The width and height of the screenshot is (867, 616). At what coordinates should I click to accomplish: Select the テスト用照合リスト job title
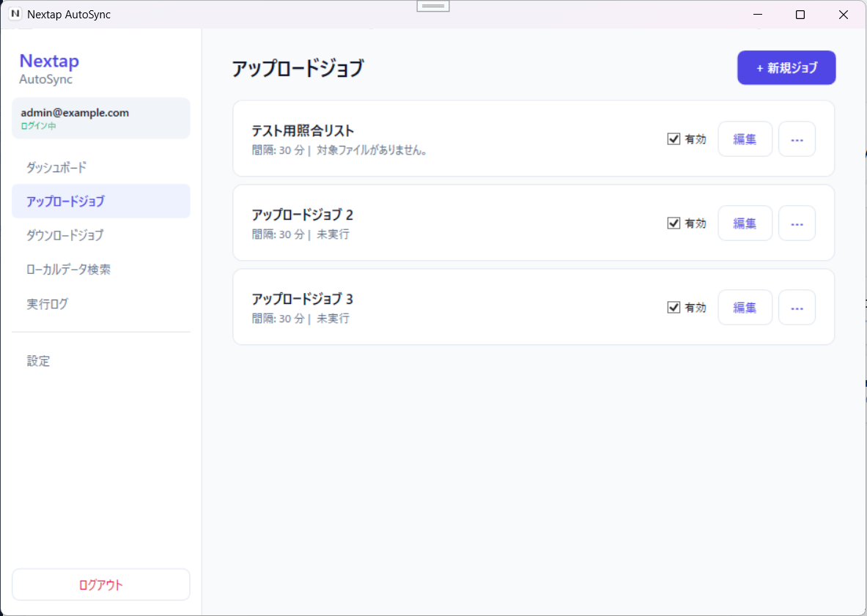(x=303, y=131)
